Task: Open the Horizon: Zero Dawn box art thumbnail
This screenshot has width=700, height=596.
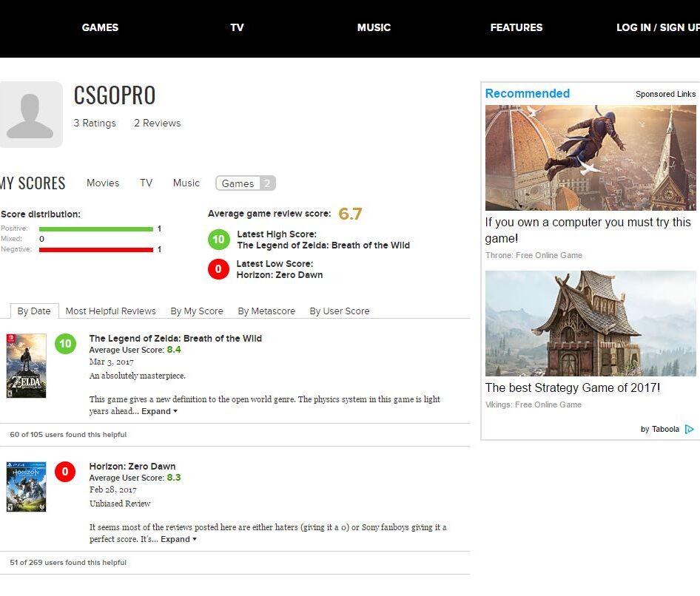Action: click(x=27, y=487)
